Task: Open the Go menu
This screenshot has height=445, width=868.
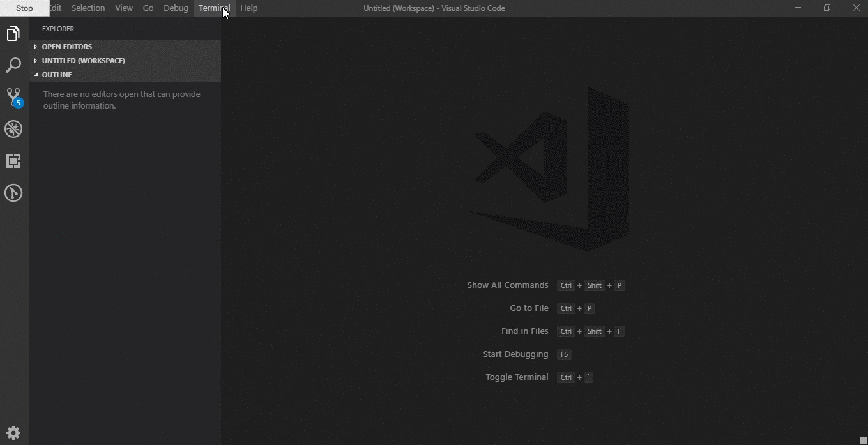Action: coord(148,8)
